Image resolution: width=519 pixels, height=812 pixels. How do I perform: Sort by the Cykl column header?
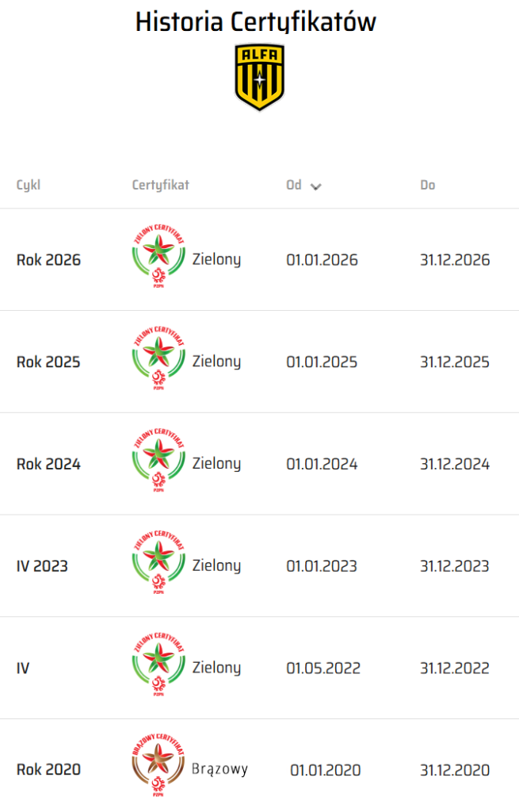point(29,186)
